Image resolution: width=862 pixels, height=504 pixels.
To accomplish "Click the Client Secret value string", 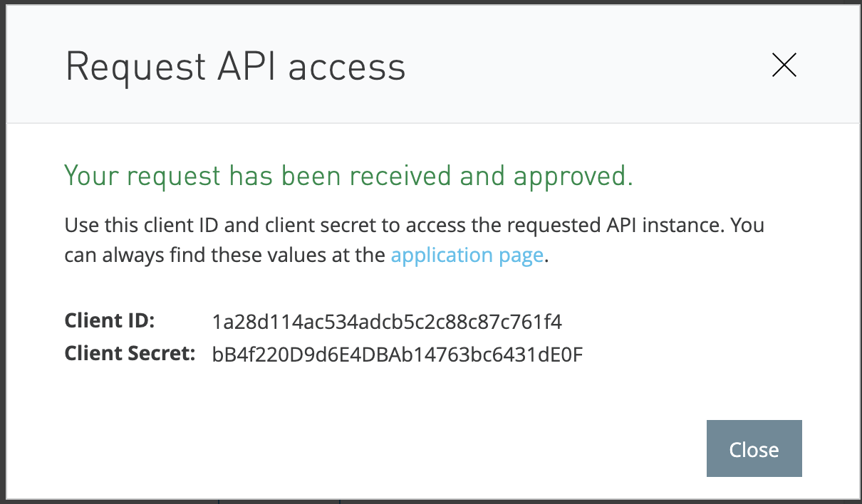I will pyautogui.click(x=398, y=354).
